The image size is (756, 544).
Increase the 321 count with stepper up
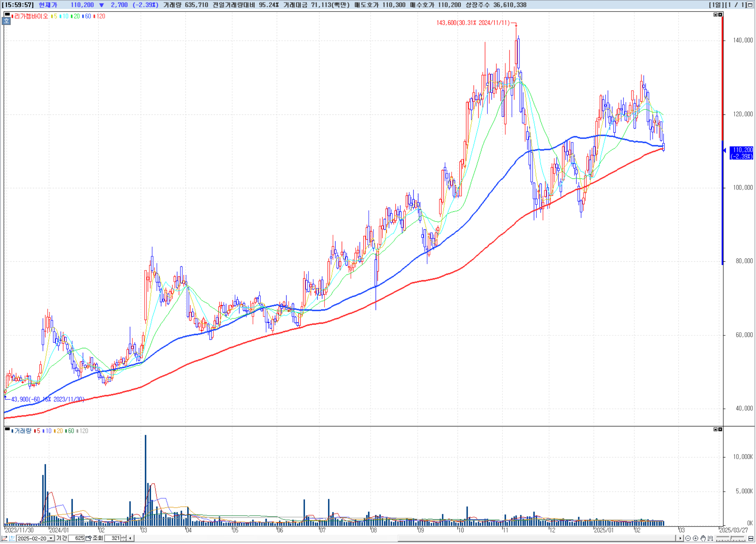[x=124, y=537]
